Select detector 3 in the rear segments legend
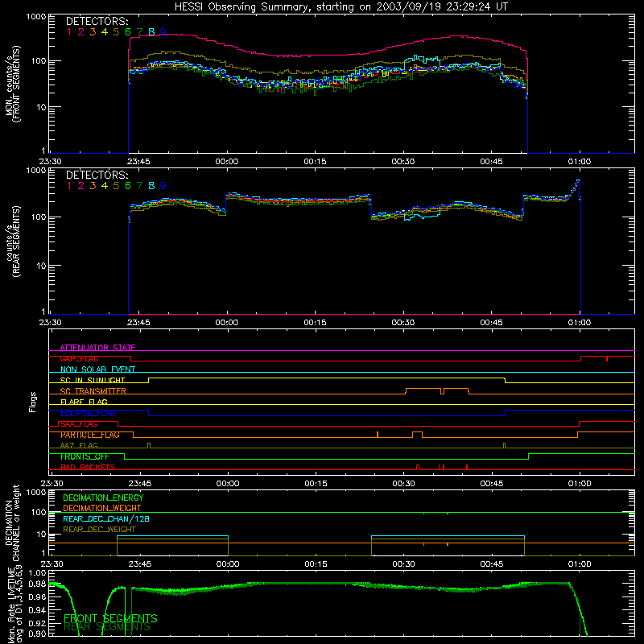Viewport: 644px width, 644px height. click(x=93, y=186)
